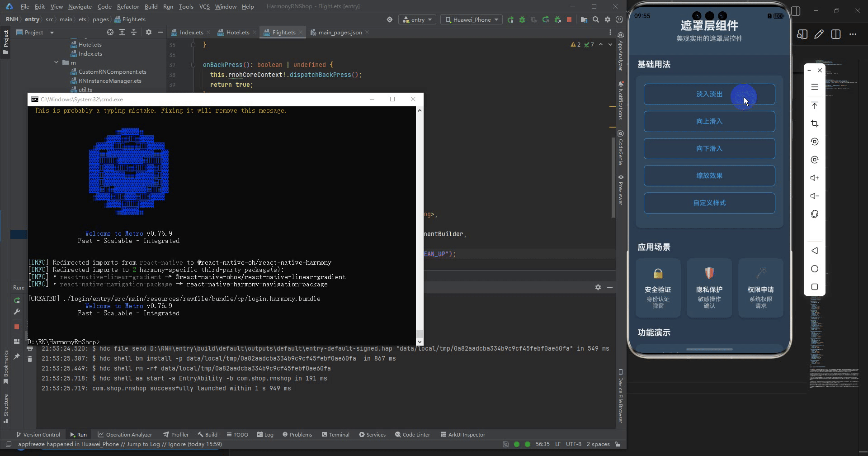Open Huawei_Phone device dropdown
This screenshot has width=868, height=456.
(x=472, y=19)
